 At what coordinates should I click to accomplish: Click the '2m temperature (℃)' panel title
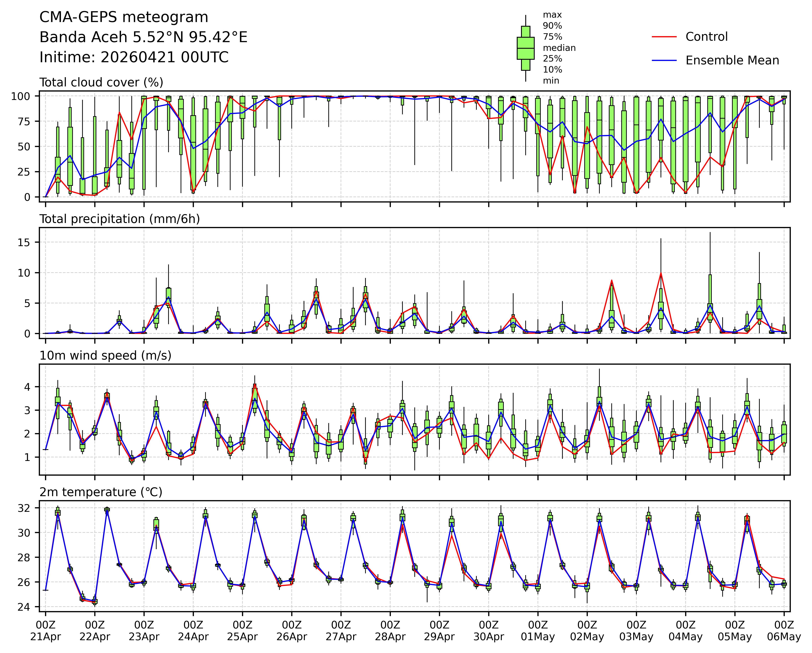pos(101,492)
